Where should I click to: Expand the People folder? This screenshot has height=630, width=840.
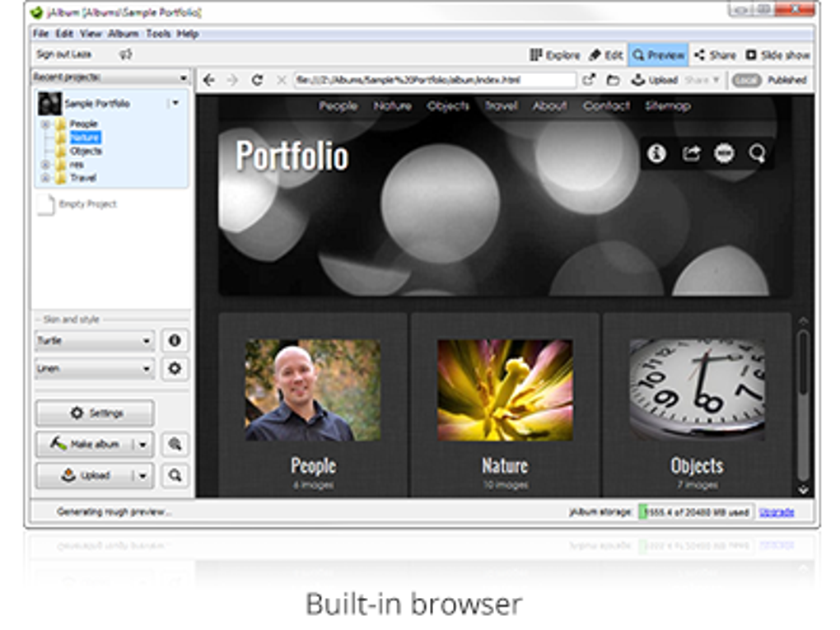coord(45,124)
